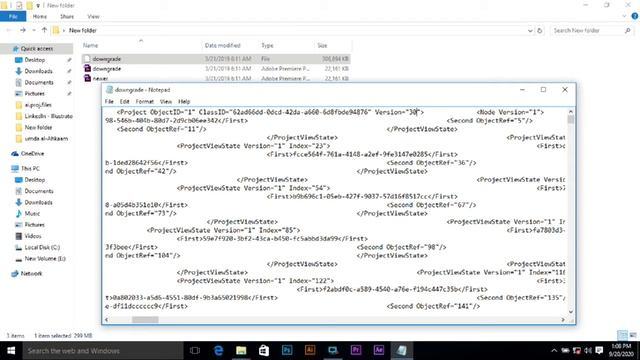Launch Photoshop from taskbar
Screen dimensions: 640x360
pyautogui.click(x=287, y=351)
